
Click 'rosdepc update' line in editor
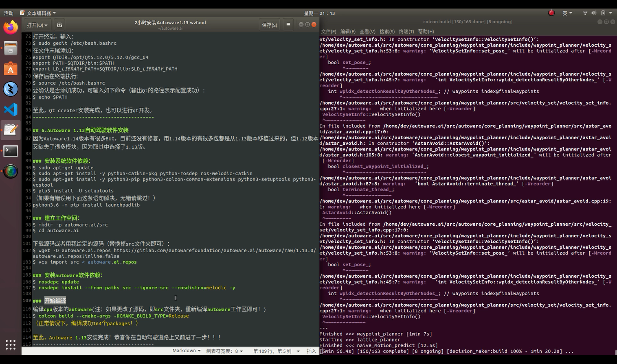click(56, 281)
